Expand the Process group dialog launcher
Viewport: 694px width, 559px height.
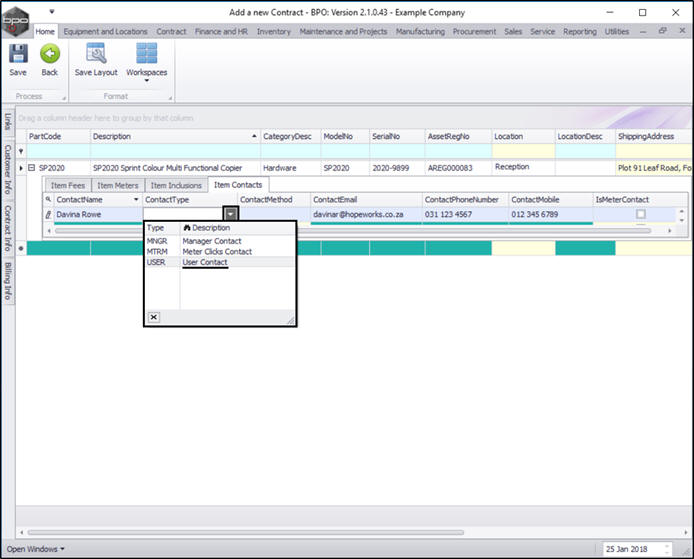click(x=64, y=98)
